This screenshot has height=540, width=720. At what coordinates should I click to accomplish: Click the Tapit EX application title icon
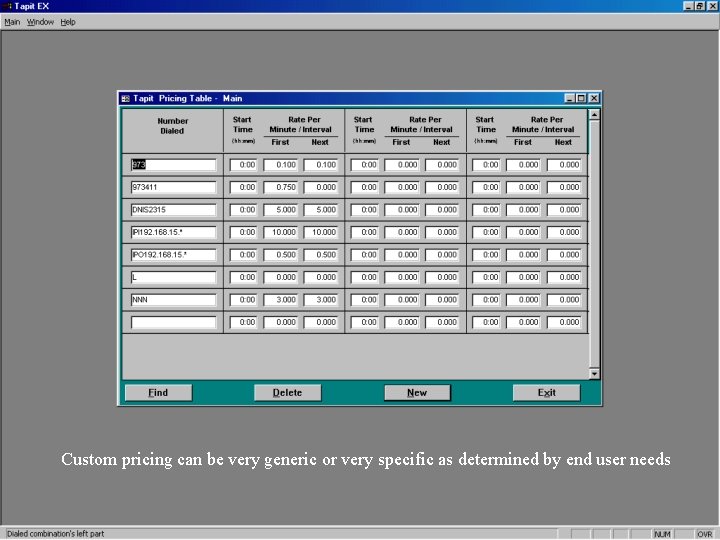(x=7, y=6)
